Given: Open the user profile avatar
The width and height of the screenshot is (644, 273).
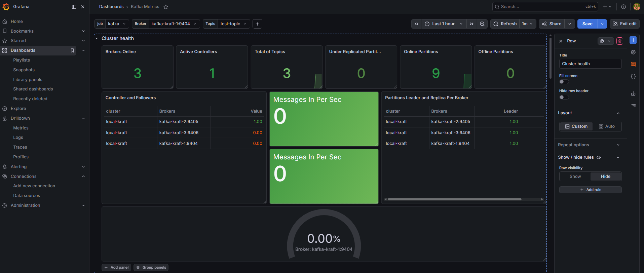Looking at the screenshot, I should pos(637,7).
